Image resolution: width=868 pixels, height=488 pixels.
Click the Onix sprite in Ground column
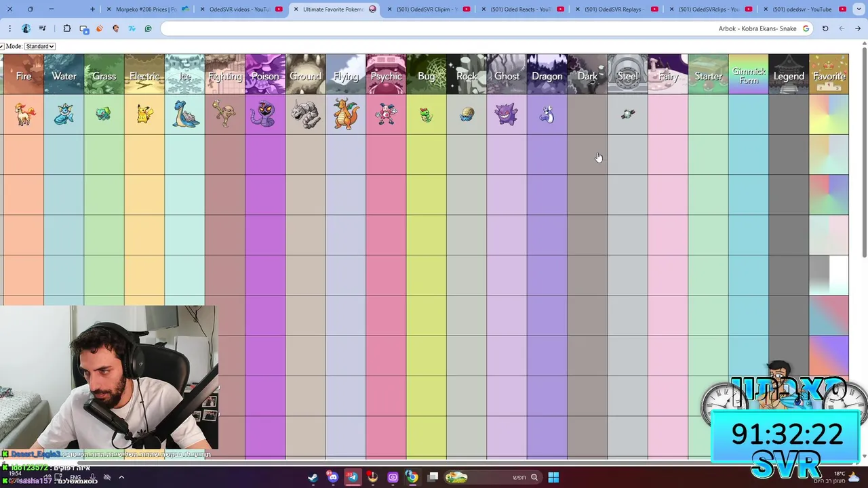[306, 114]
